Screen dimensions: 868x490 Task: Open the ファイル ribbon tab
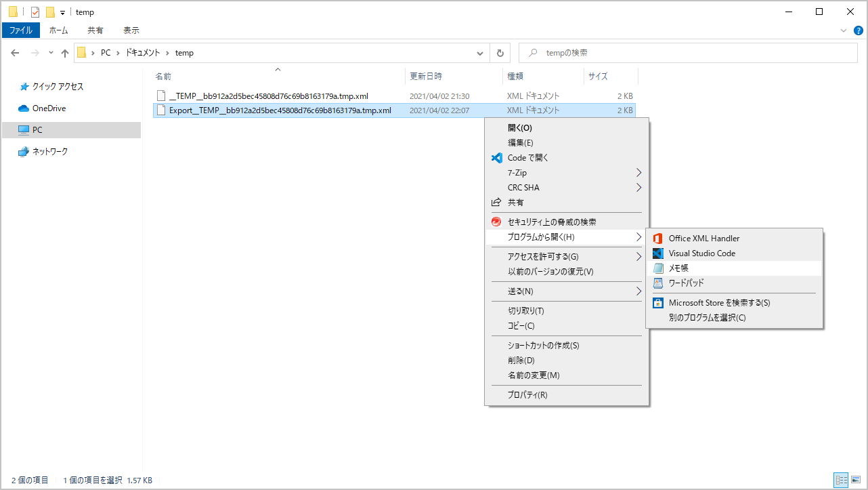20,30
